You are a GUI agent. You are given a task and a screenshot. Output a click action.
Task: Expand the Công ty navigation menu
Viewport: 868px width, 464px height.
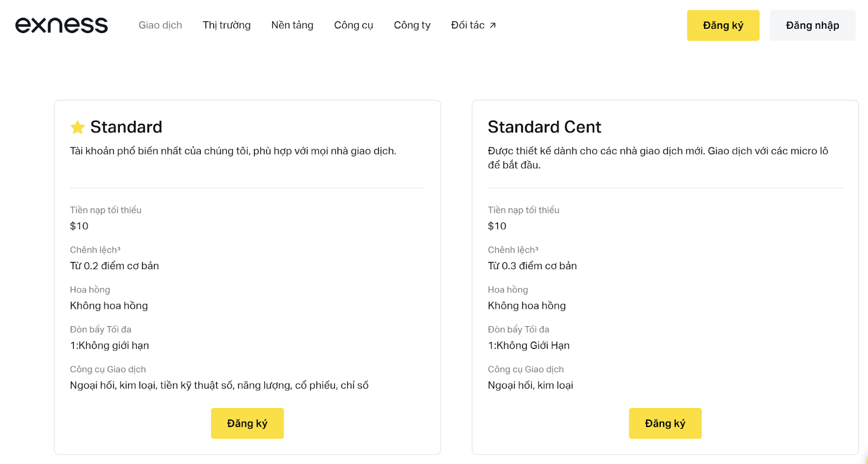pyautogui.click(x=412, y=25)
